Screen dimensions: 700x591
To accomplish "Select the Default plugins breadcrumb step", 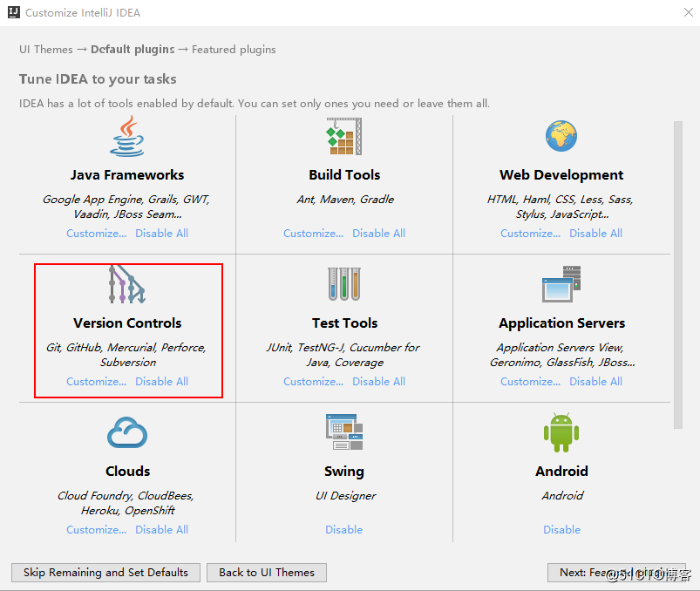I will pyautogui.click(x=133, y=50).
